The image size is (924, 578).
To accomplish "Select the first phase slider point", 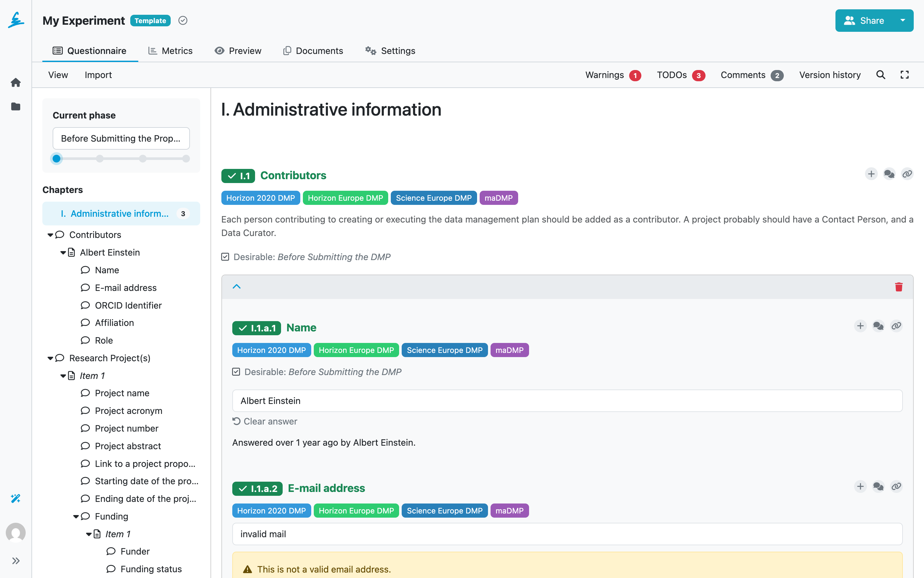I will [x=56, y=159].
